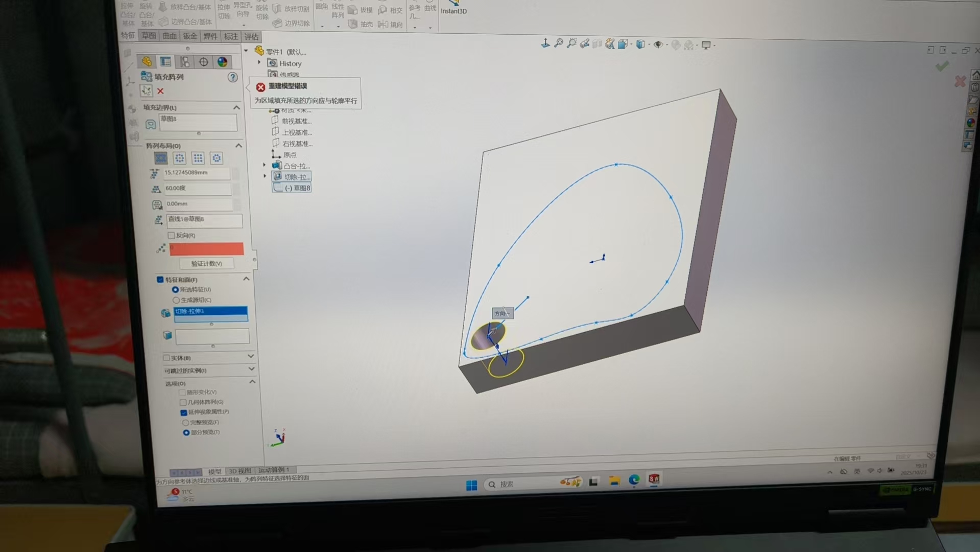The width and height of the screenshot is (980, 552).
Task: Open the DimXpertManager crosshair tab
Action: [x=203, y=62]
